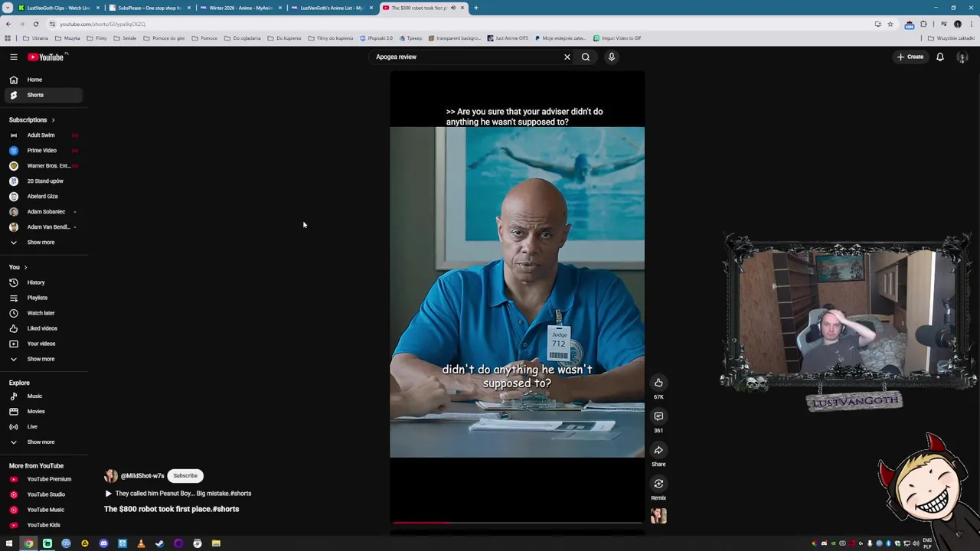Expand Show more under Explore
980x551 pixels.
click(x=44, y=442)
